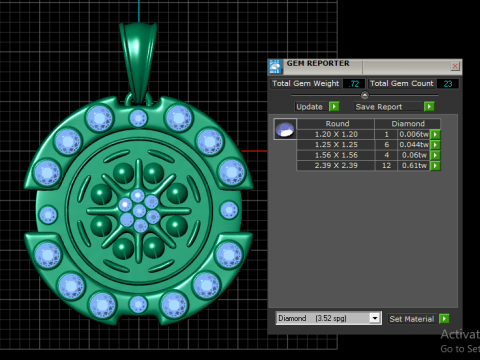
Task: Click the 0.044tw weight value
Action: tap(414, 145)
